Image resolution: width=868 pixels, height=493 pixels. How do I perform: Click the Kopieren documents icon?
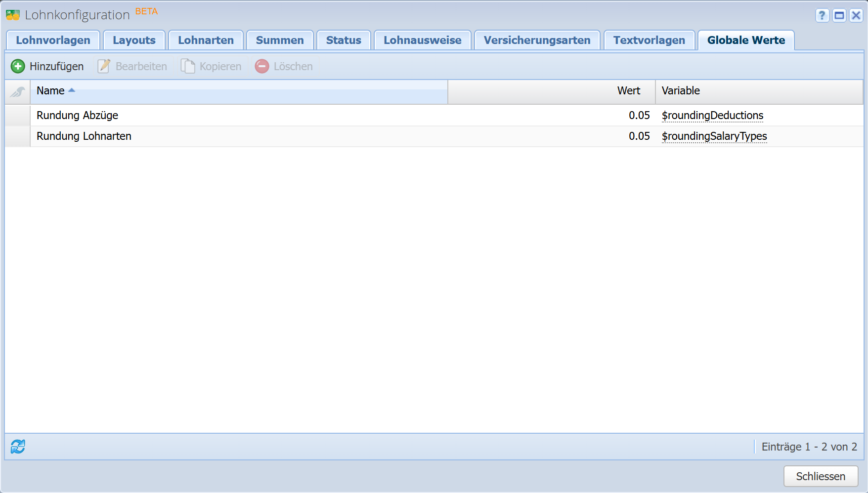188,66
